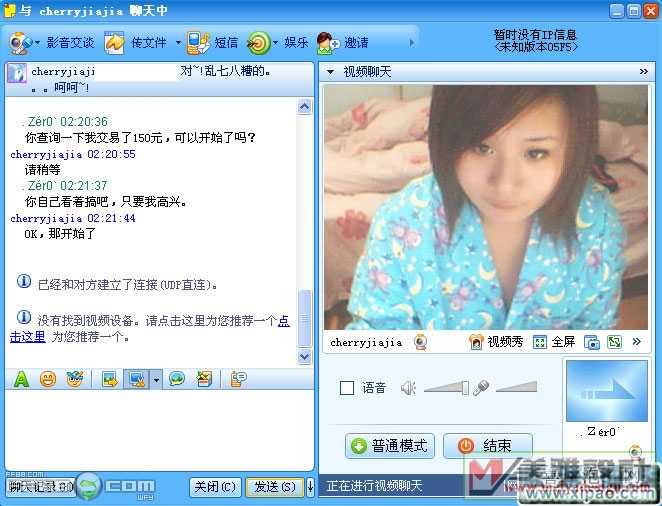Switch to the 视频聊天 panel tab

[367, 72]
